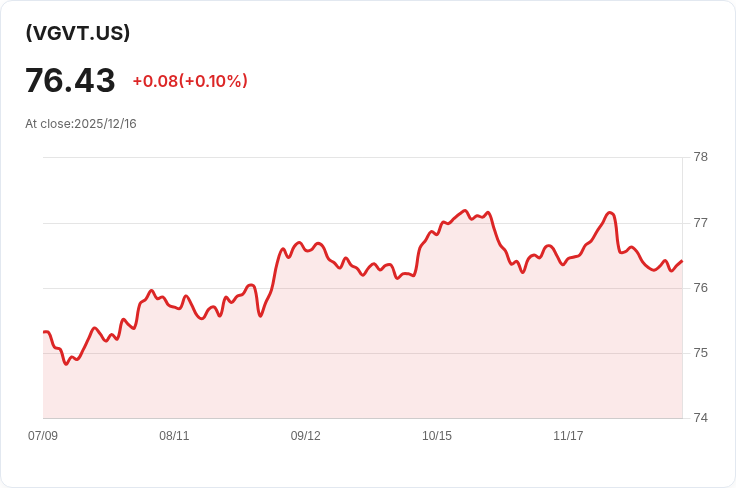Viewport: 736px width, 488px height.
Task: Click the lowest dip of the price line
Action: click(x=66, y=364)
